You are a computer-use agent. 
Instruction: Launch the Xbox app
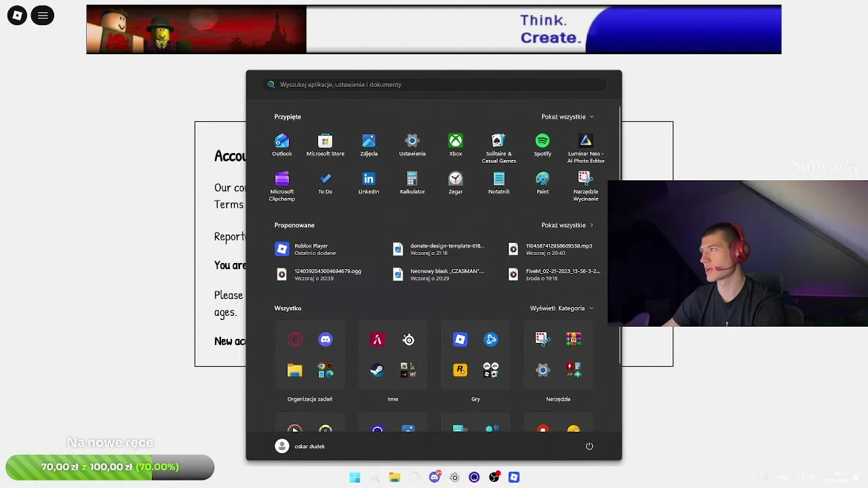pos(456,145)
